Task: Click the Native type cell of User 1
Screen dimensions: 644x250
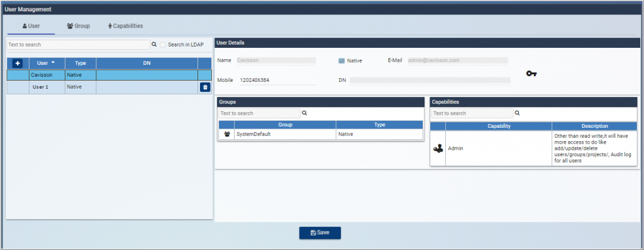Action: [80, 87]
